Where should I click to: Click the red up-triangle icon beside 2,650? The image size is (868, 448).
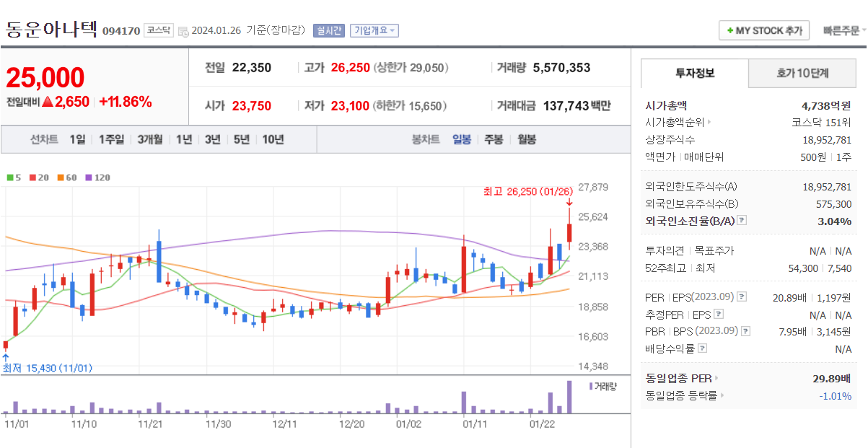tap(48, 102)
